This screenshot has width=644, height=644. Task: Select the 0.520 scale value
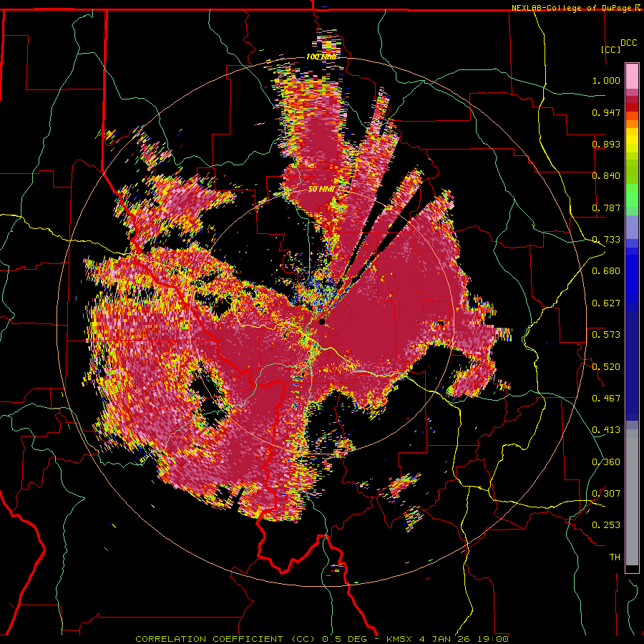point(606,366)
